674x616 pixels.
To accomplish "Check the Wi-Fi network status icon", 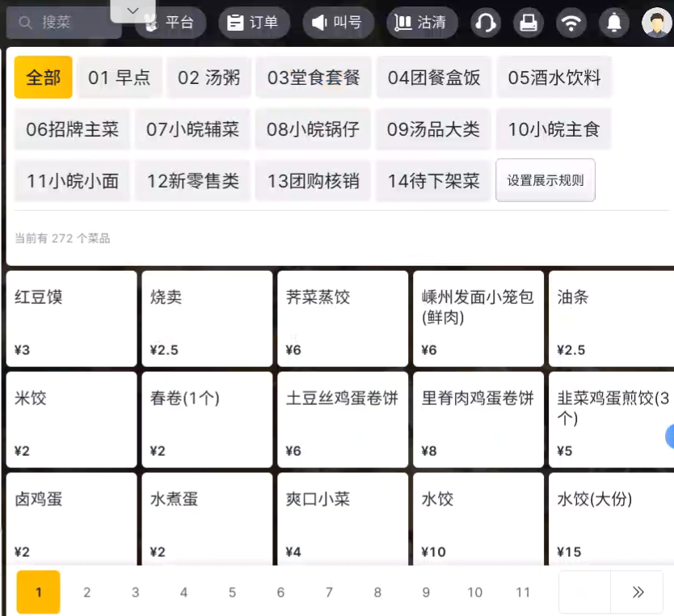I will click(x=571, y=23).
